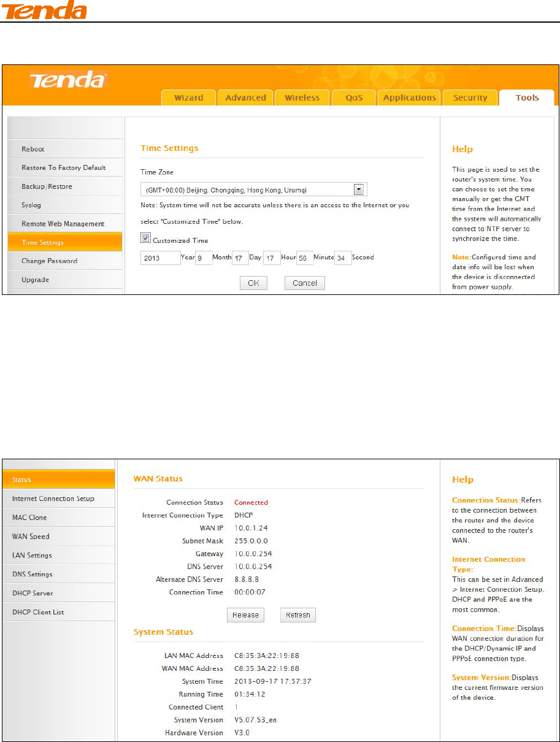560x742 pixels.
Task: Refresh the WAN status
Action: [x=298, y=615]
